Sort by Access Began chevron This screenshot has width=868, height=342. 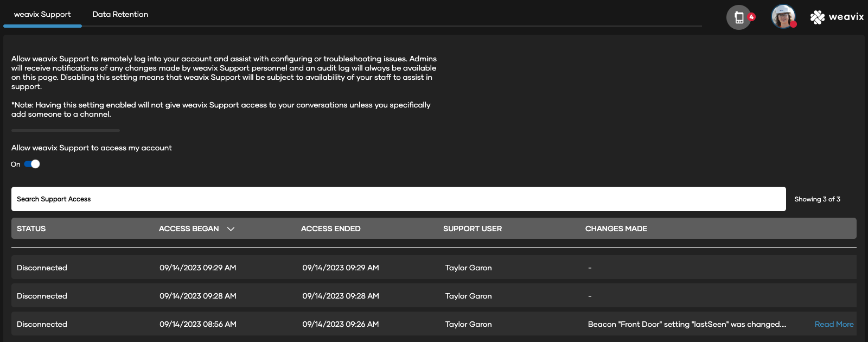click(231, 229)
